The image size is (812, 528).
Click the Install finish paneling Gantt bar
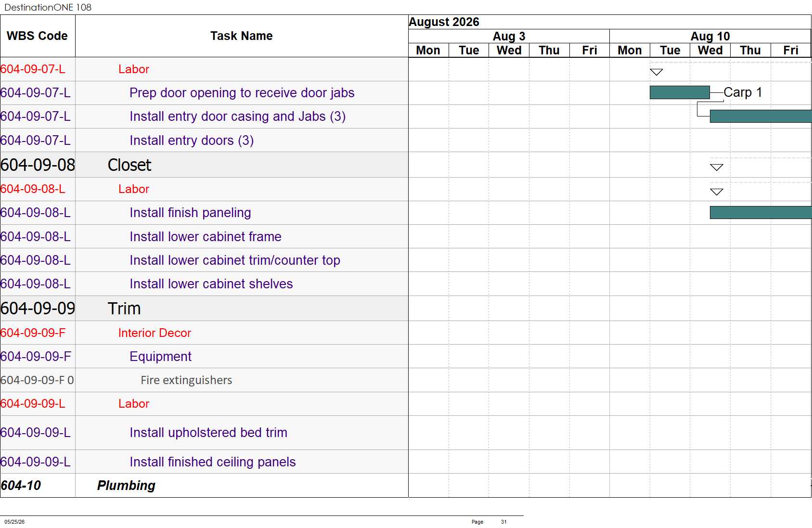[760, 212]
